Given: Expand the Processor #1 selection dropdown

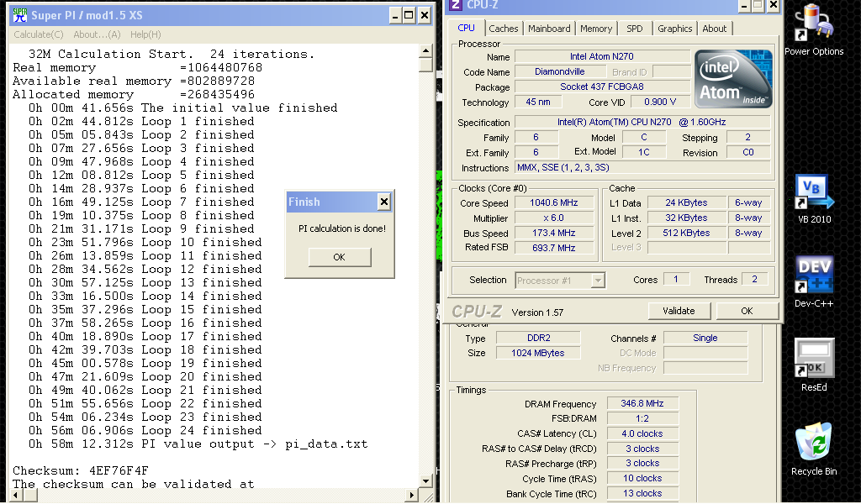Looking at the screenshot, I should pos(598,281).
